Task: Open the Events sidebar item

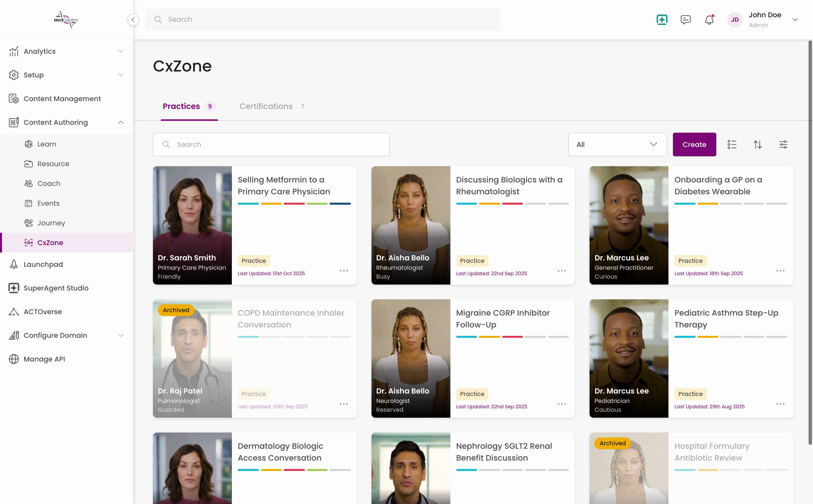Action: click(67, 203)
